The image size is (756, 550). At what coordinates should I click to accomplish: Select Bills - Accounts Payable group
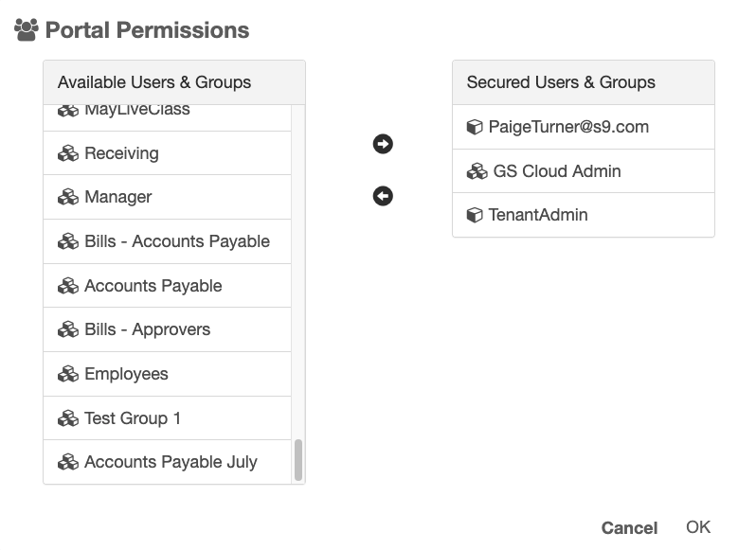(177, 241)
